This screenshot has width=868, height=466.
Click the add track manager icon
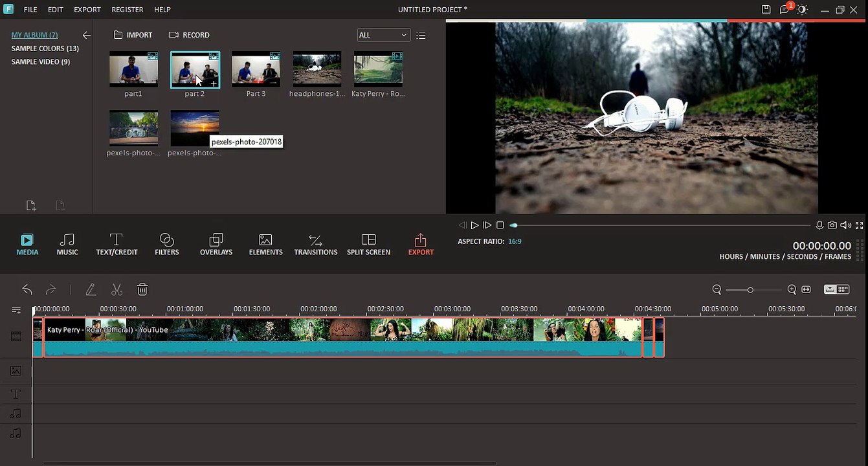coord(16,311)
